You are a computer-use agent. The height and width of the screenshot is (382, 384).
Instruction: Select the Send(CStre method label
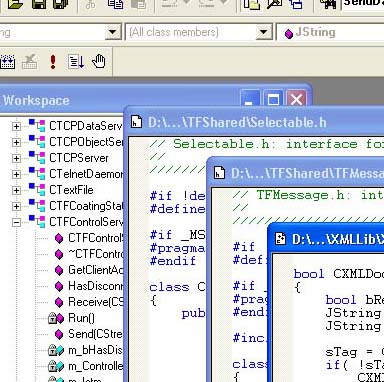pyautogui.click(x=95, y=334)
